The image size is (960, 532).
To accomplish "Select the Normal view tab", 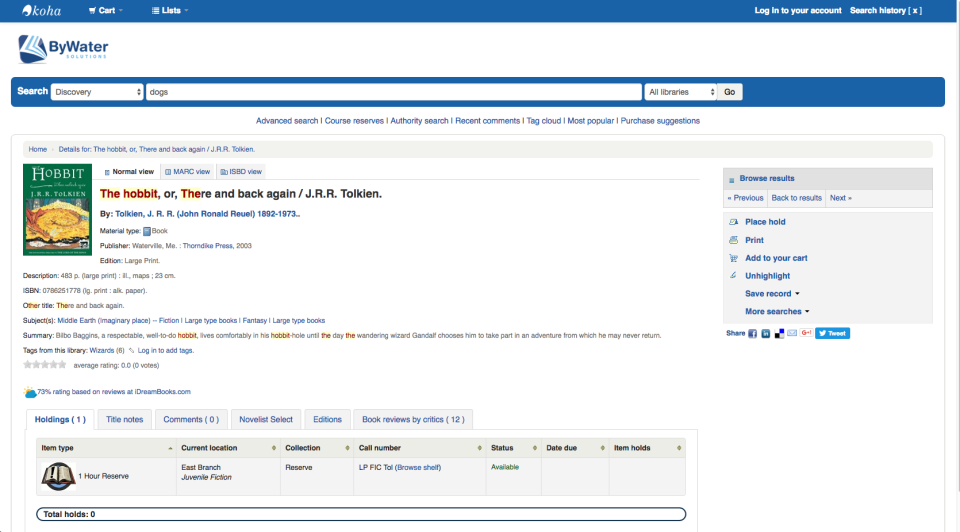I will pyautogui.click(x=129, y=172).
